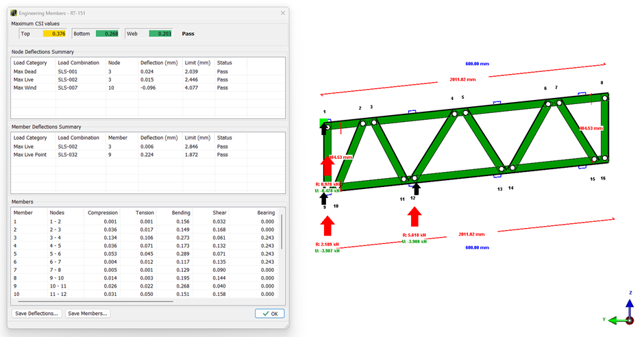Close the Engineering Members dialog
Image resolution: width=644 pixels, height=337 pixels.
pyautogui.click(x=283, y=12)
